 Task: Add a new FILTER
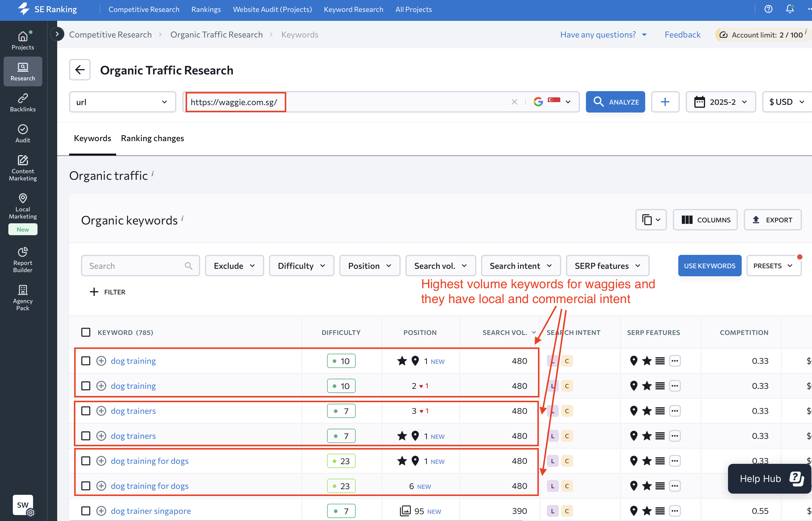pyautogui.click(x=108, y=292)
